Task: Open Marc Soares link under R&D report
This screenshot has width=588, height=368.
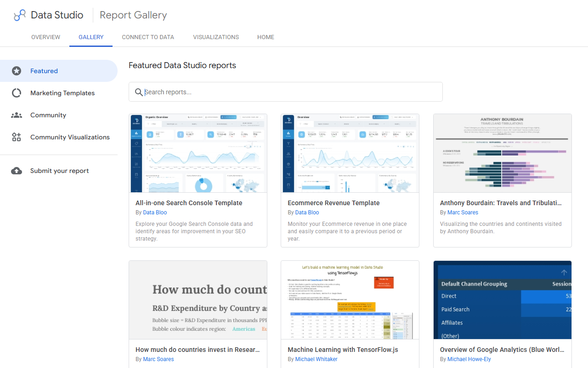Action: click(x=158, y=359)
